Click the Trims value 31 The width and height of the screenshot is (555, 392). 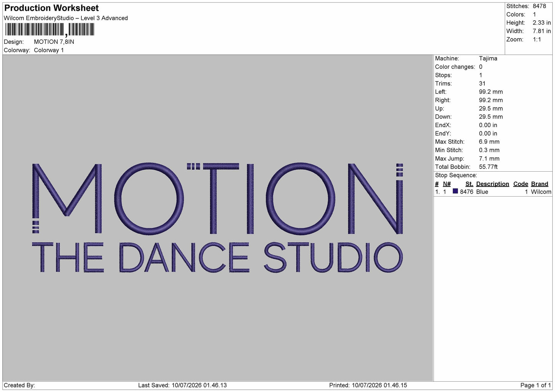[482, 83]
